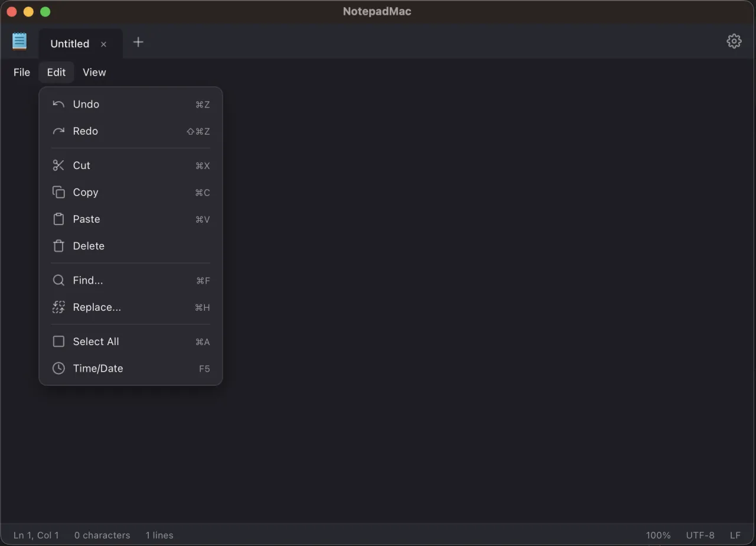This screenshot has width=756, height=546.
Task: Choose Select All from Edit menu
Action: (96, 342)
